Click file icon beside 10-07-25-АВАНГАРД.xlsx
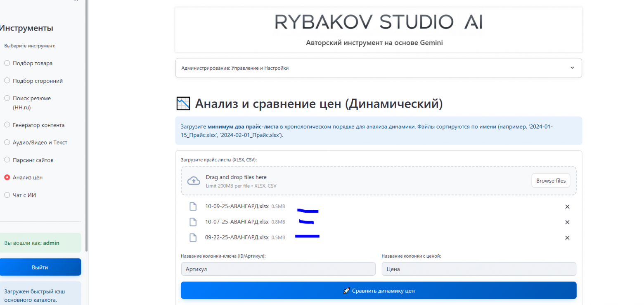Screen dimensions: 644x305 pos(192,222)
